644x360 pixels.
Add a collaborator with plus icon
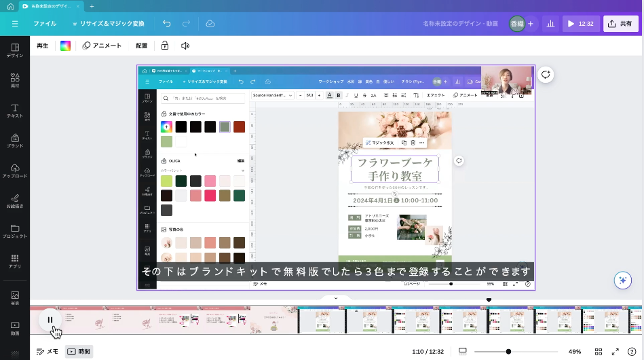click(x=531, y=24)
